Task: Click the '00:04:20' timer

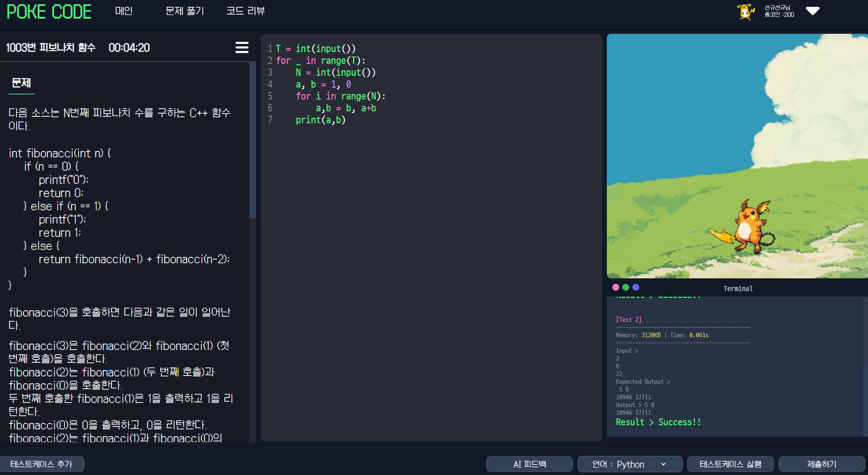Action: pyautogui.click(x=129, y=47)
